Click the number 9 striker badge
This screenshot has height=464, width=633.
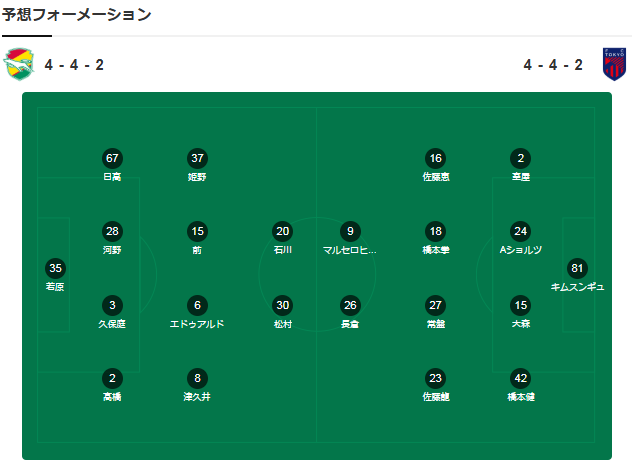(x=349, y=231)
